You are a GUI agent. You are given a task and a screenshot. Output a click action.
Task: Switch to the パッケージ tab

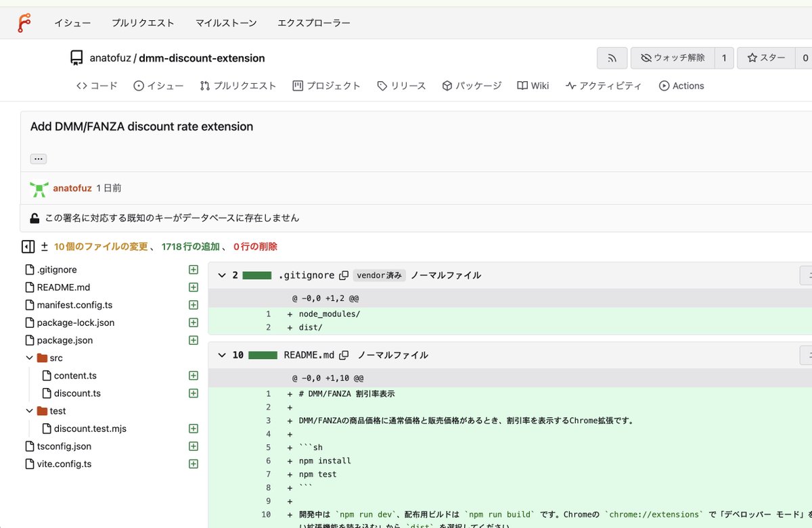click(472, 86)
